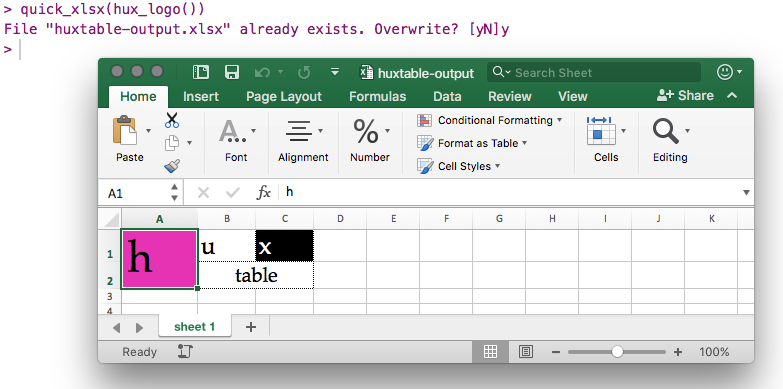The width and height of the screenshot is (783, 389).
Task: Open the Formulas tab
Action: [x=378, y=96]
